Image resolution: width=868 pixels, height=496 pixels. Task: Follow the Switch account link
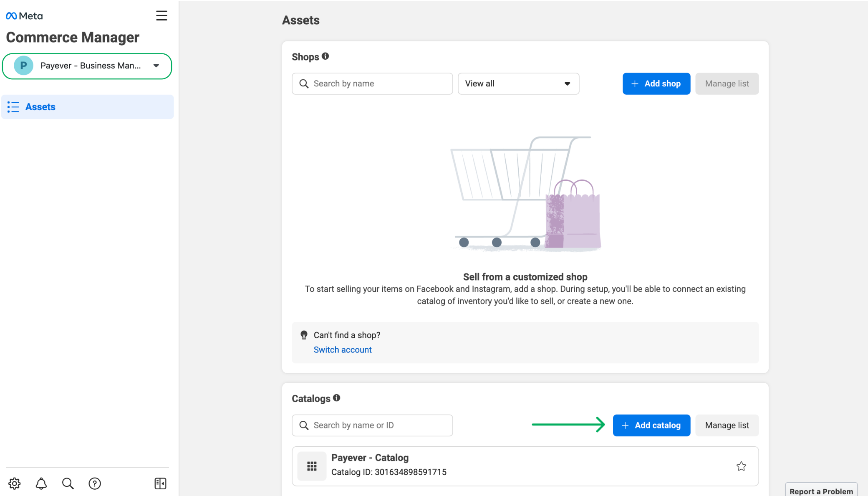[x=343, y=350]
